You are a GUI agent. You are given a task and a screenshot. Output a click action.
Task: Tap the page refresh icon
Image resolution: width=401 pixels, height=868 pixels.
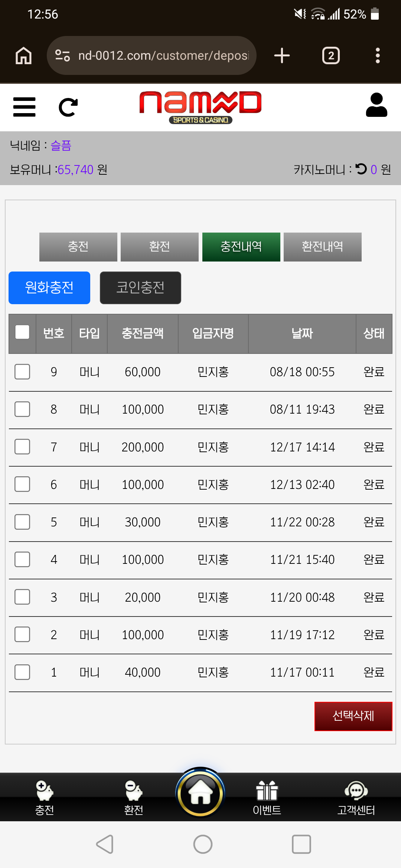[68, 107]
